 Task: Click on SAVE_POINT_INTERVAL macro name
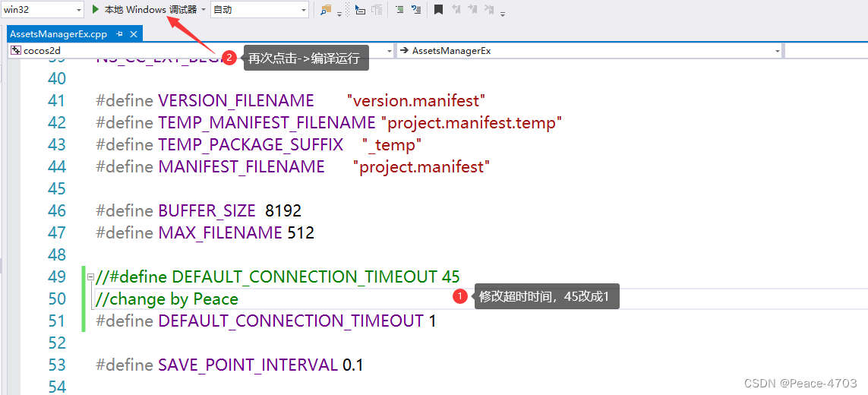[248, 365]
